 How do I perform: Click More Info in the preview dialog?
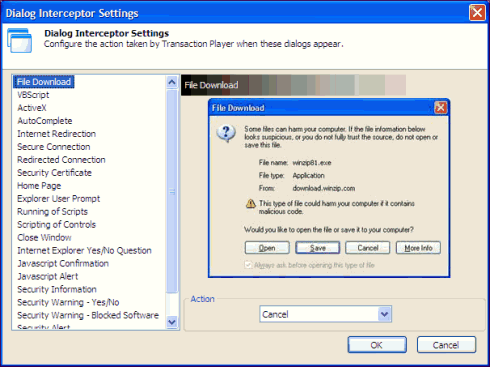418,248
